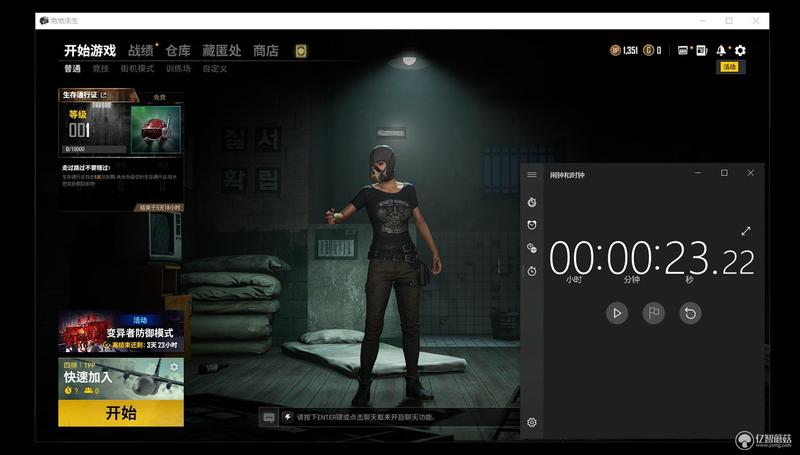Maximize the PUBG game window

729,20
